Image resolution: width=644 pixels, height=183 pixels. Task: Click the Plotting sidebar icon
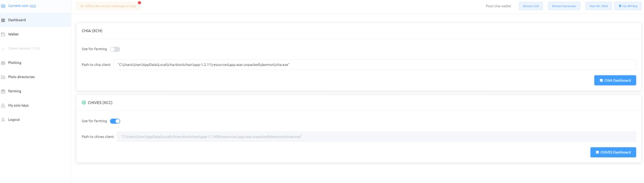click(3, 63)
